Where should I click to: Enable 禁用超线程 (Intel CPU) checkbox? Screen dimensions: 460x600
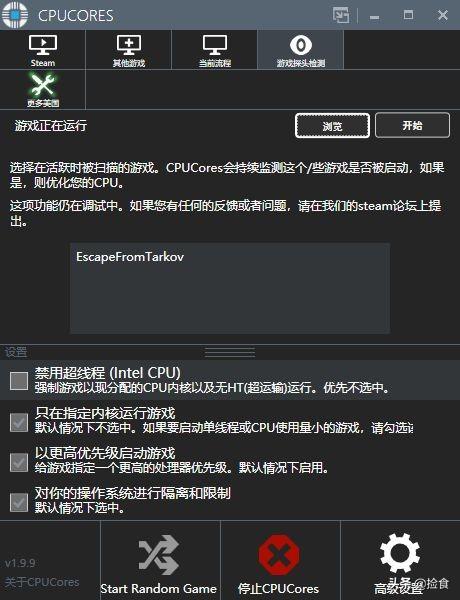point(19,381)
